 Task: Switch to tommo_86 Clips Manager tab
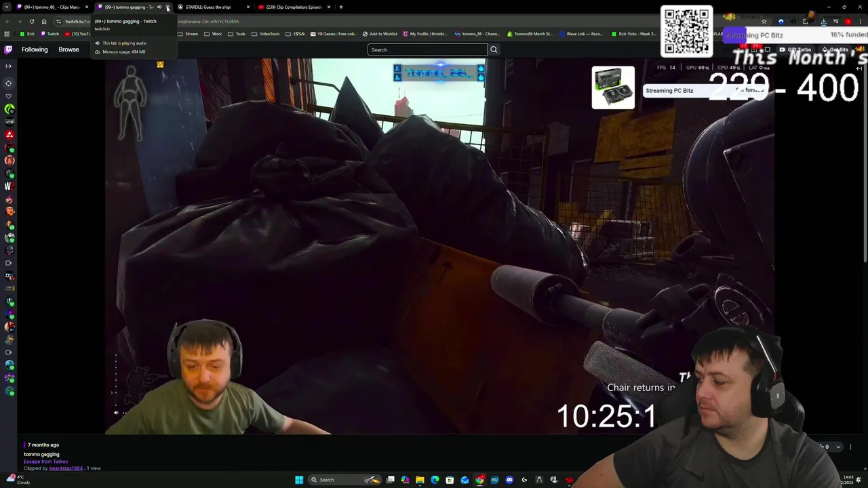coord(51,7)
